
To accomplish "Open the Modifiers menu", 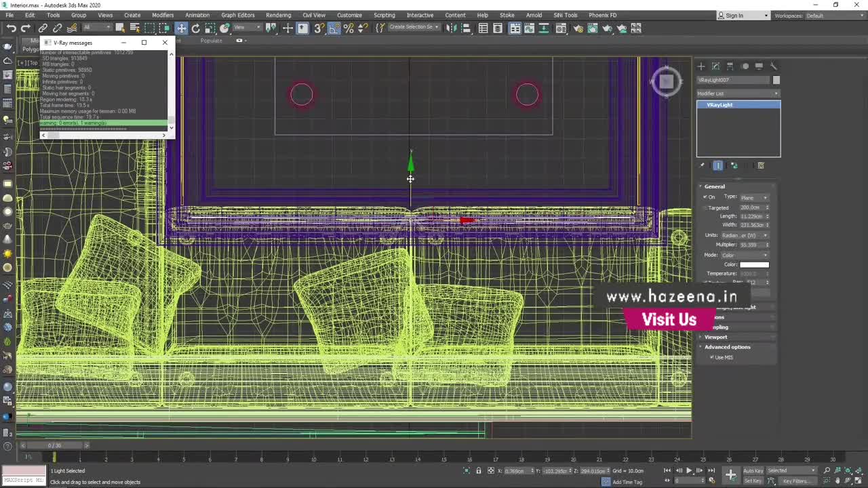I will pos(163,15).
